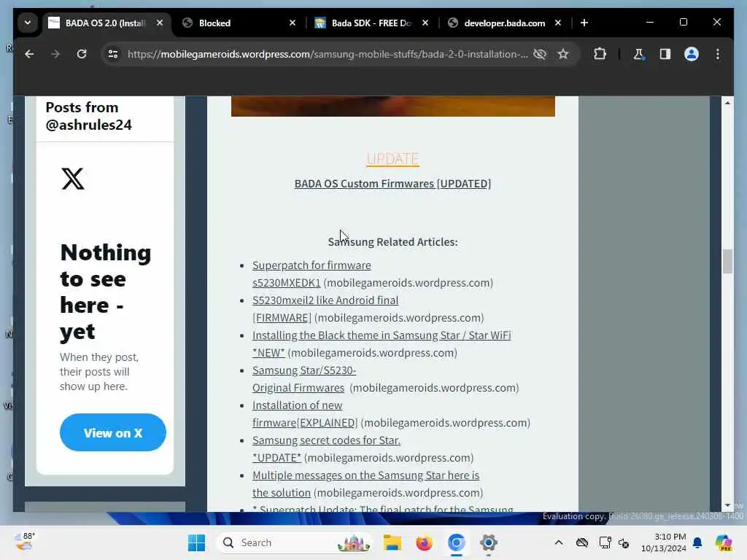This screenshot has width=747, height=560.
Task: Click the Posts from @ashrules24 heading
Action: pos(88,116)
